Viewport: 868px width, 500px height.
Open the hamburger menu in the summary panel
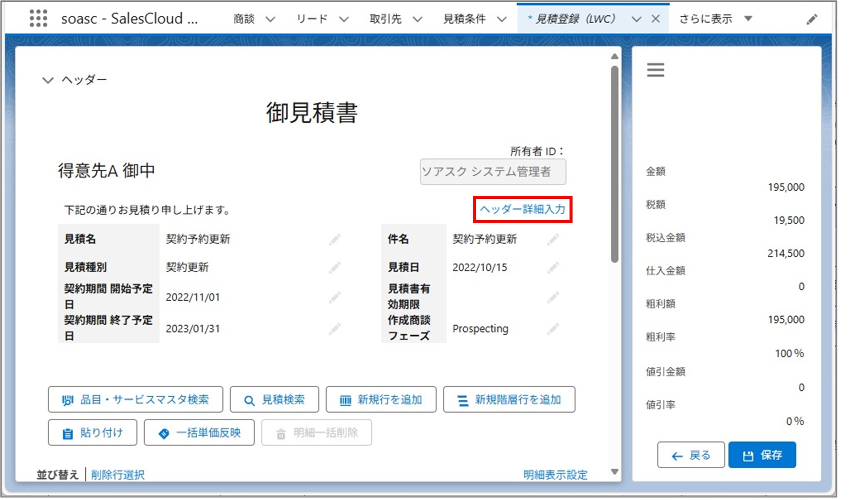655,70
